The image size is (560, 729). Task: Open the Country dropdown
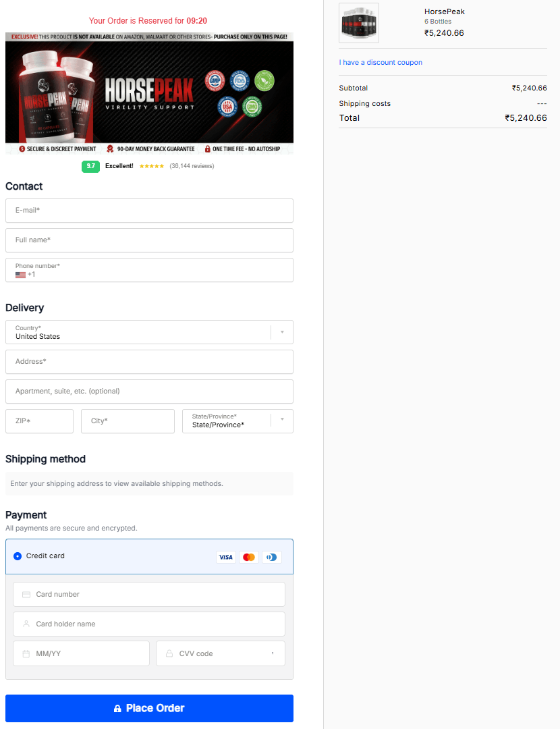click(x=149, y=332)
